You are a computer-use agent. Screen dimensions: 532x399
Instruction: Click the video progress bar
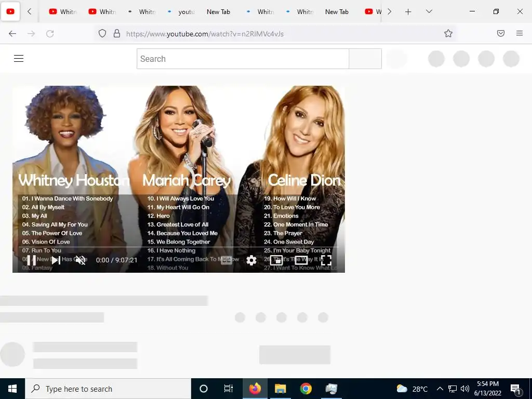pos(179,247)
